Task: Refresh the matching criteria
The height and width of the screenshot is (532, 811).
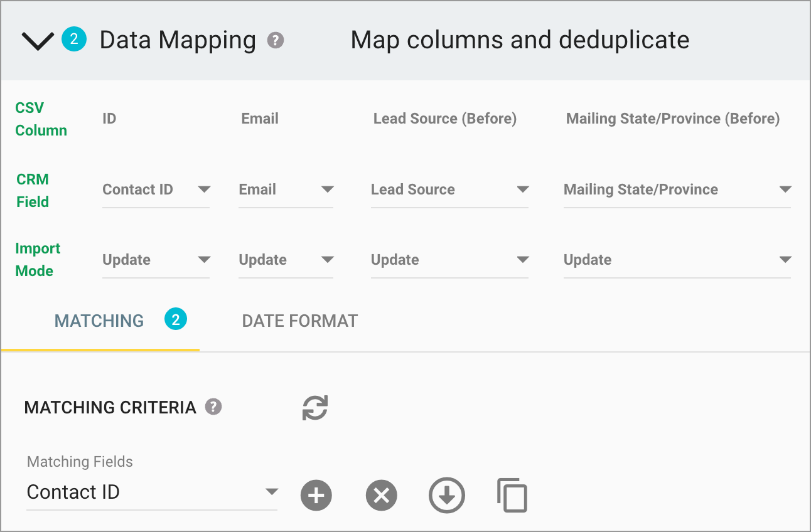Action: pyautogui.click(x=314, y=407)
